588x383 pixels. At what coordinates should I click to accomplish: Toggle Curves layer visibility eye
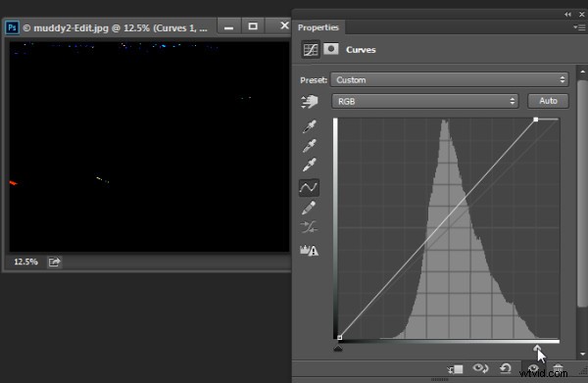pos(533,368)
